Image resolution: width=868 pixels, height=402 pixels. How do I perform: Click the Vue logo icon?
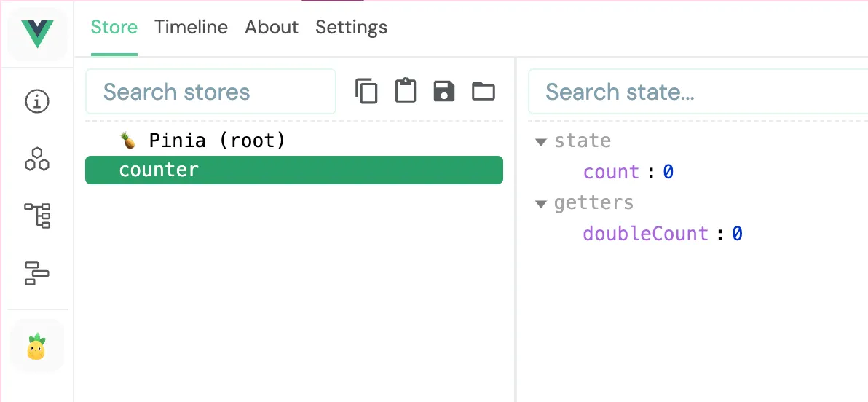click(x=38, y=33)
